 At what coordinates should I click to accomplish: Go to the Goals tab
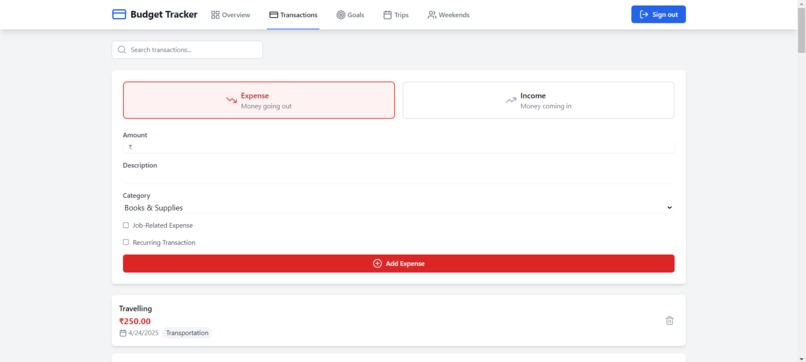click(x=351, y=15)
